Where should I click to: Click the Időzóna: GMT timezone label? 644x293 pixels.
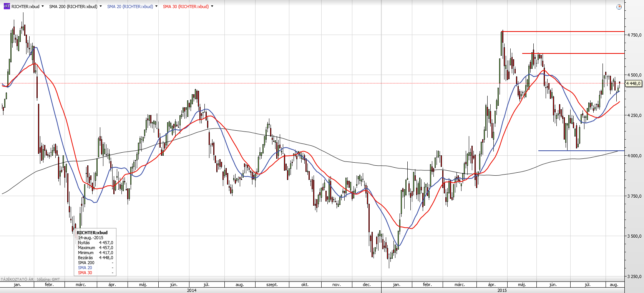point(48,280)
